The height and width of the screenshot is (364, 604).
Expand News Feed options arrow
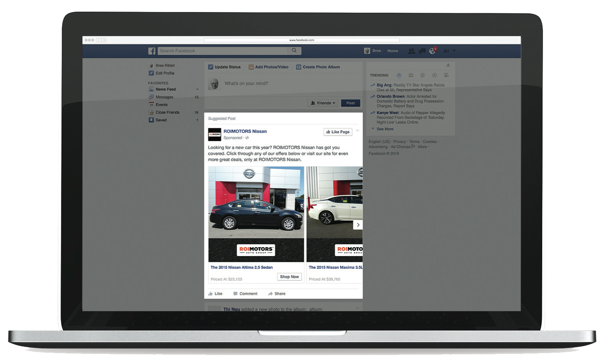(x=197, y=89)
